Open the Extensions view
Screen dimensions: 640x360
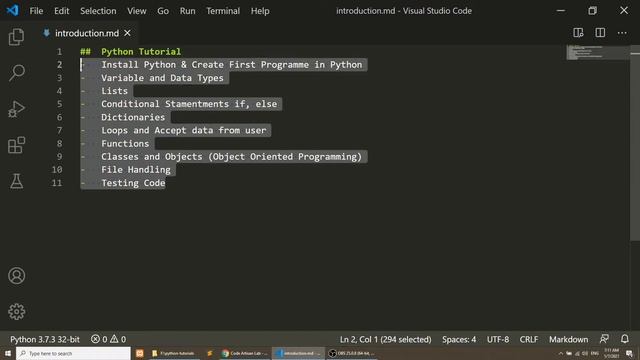click(x=16, y=145)
